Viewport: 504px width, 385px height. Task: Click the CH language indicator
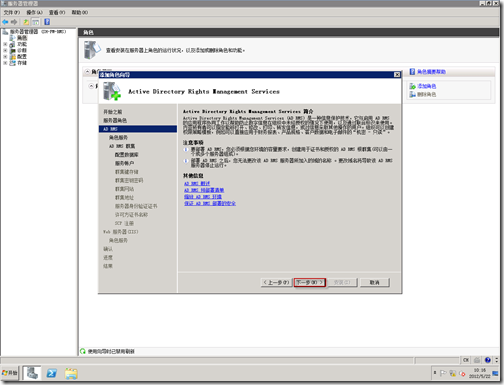pos(466,360)
